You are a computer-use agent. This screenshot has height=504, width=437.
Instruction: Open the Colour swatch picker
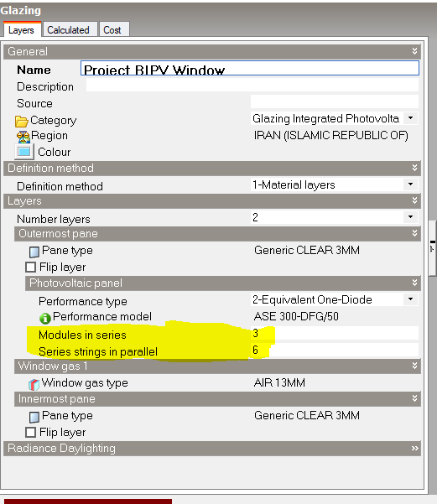24,152
